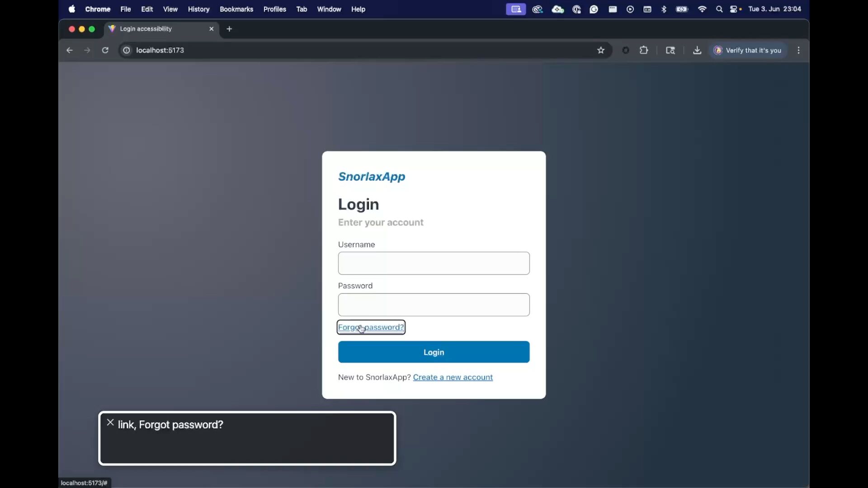The height and width of the screenshot is (488, 868).
Task: Open the Edit menu
Action: tap(147, 9)
